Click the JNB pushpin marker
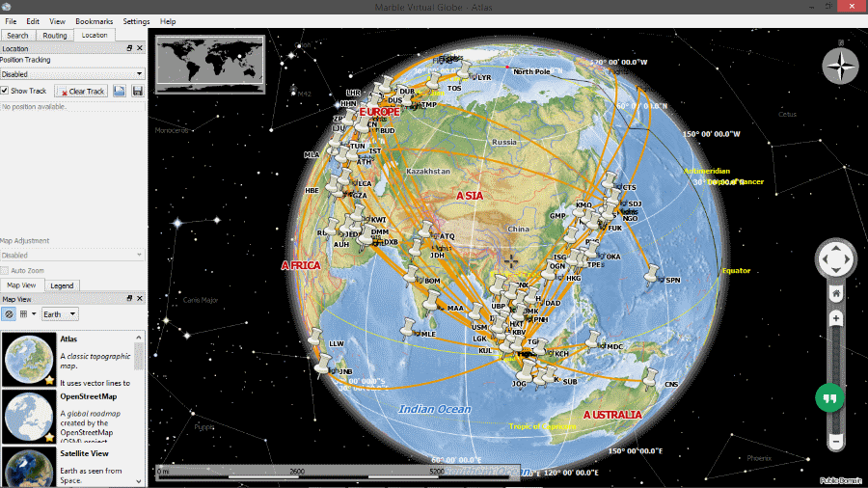 point(323,365)
